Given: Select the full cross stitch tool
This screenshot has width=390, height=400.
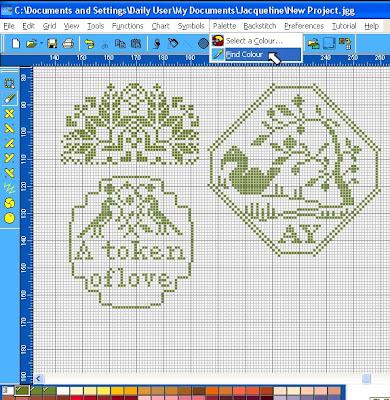Looking at the screenshot, I should coord(9,113).
